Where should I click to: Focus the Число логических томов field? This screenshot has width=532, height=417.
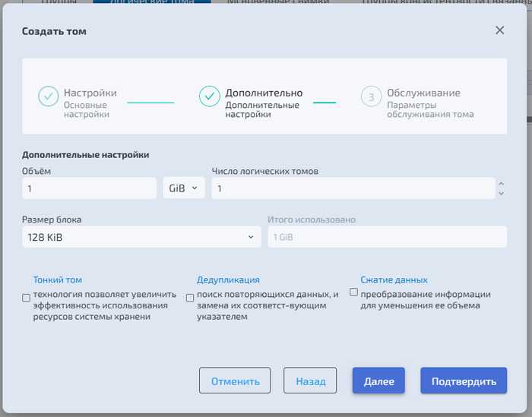(x=353, y=188)
